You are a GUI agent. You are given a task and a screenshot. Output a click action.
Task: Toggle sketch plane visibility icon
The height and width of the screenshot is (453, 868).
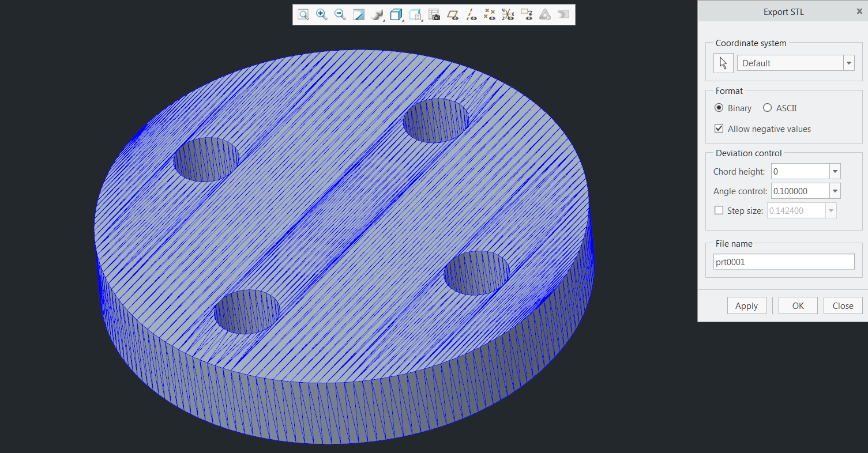click(453, 14)
